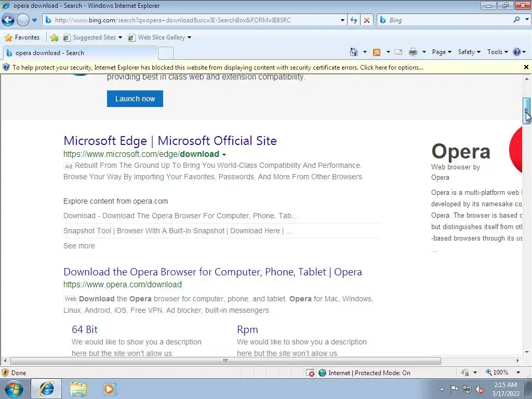The width and height of the screenshot is (532, 399).
Task: Open Microsoft Edge | Microsoft Official Site link
Action: [x=170, y=140]
